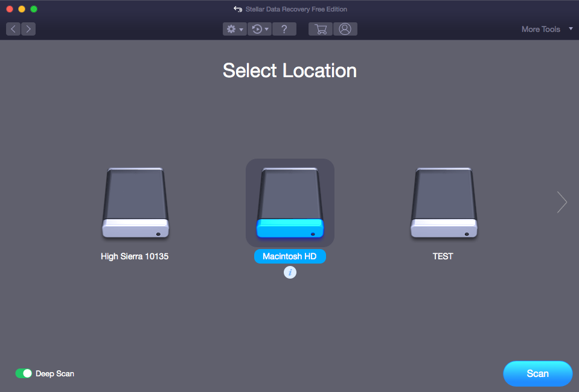
Task: Expand the More Tools dropdown
Action: click(547, 29)
